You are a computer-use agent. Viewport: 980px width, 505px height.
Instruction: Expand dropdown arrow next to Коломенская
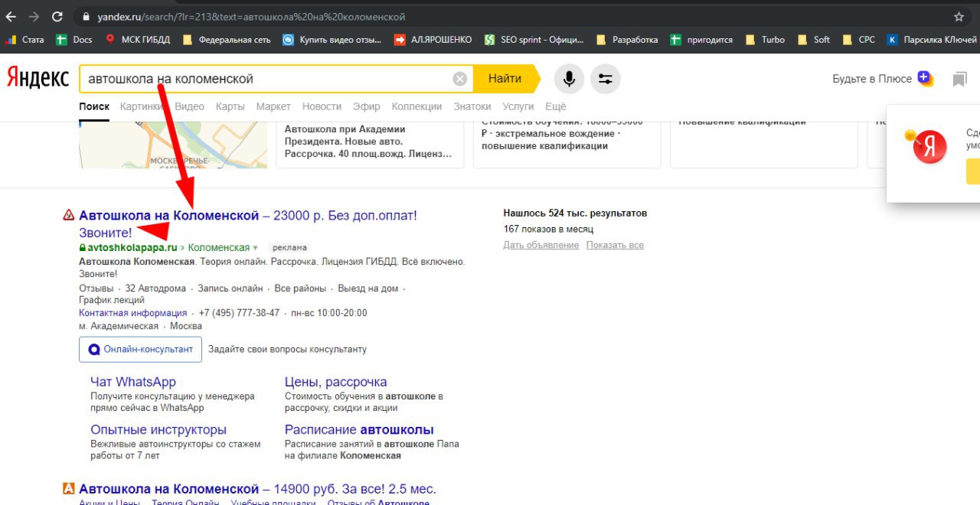[x=256, y=248]
